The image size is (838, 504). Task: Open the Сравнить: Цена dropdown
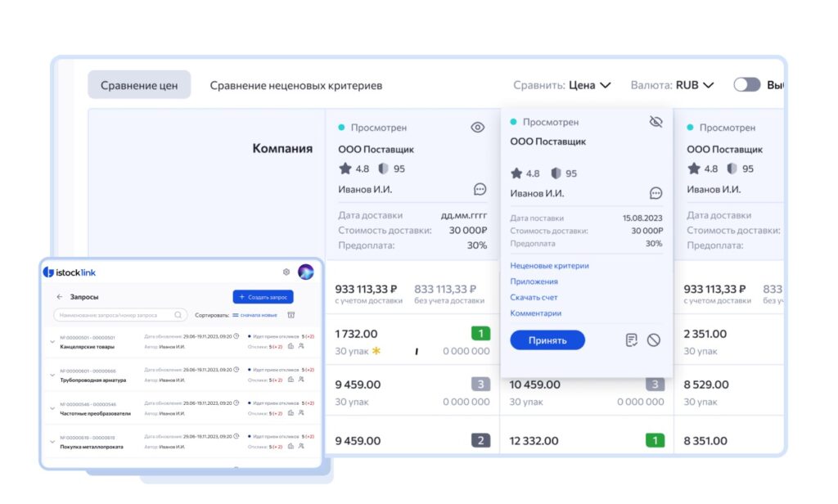click(562, 85)
